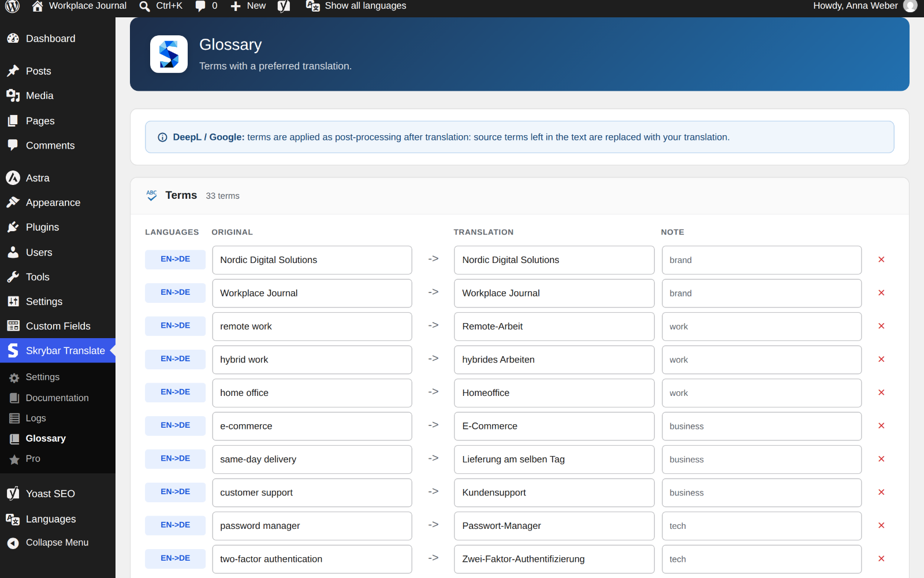924x578 pixels.
Task: Edit translation field 'Homeoffice'
Action: [554, 393]
